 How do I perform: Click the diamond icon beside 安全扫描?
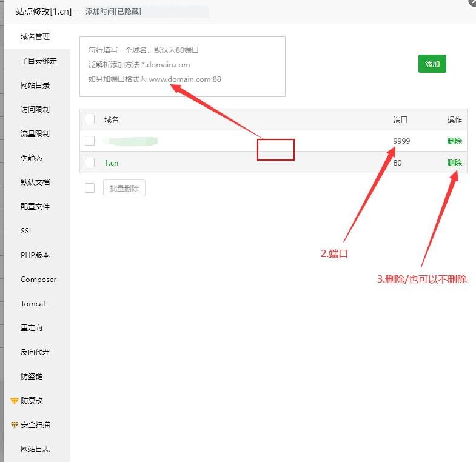coord(15,425)
